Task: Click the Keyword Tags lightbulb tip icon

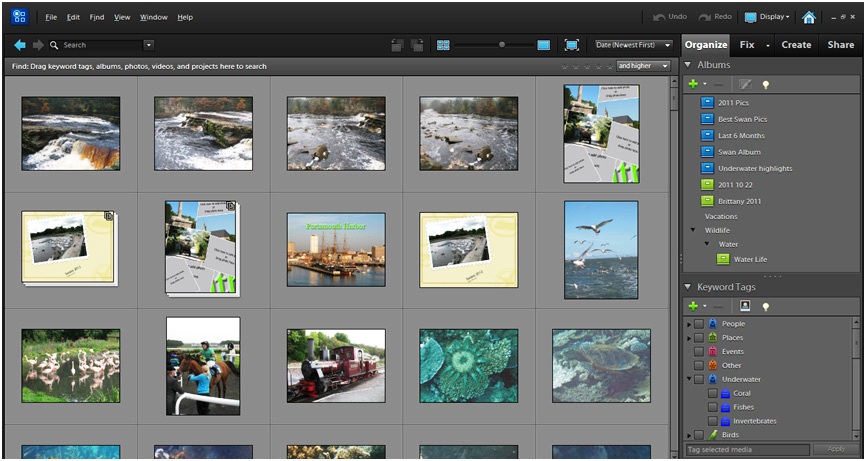Action: tap(766, 306)
